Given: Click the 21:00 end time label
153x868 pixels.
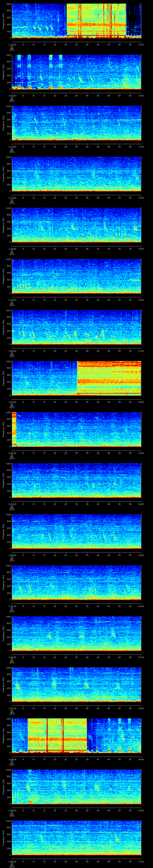Looking at the screenshot, I should coord(141,351).
